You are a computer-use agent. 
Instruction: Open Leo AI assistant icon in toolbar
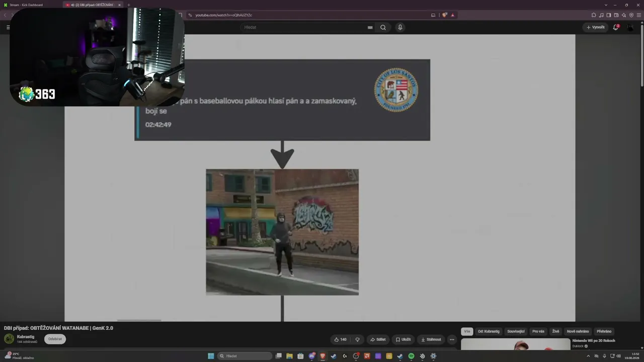click(x=624, y=15)
